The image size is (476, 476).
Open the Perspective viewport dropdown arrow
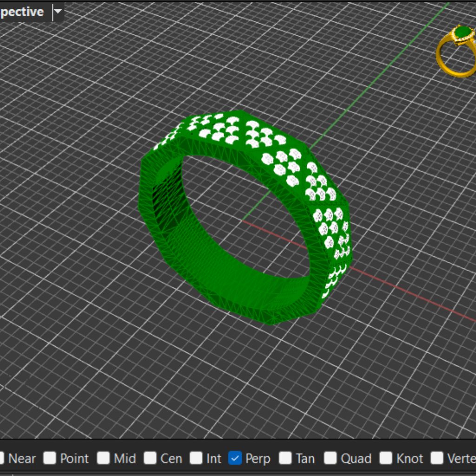pos(58,12)
